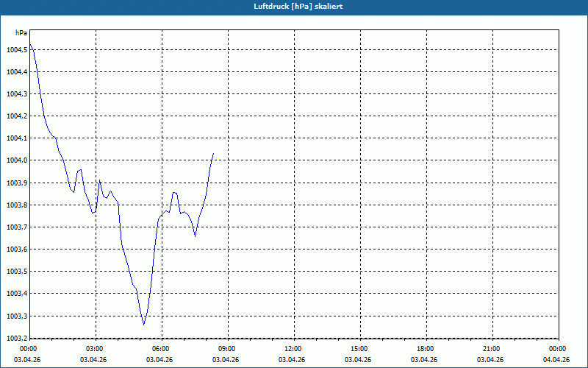Click the blue curve's starting point above 1004,5

[x=30, y=45]
